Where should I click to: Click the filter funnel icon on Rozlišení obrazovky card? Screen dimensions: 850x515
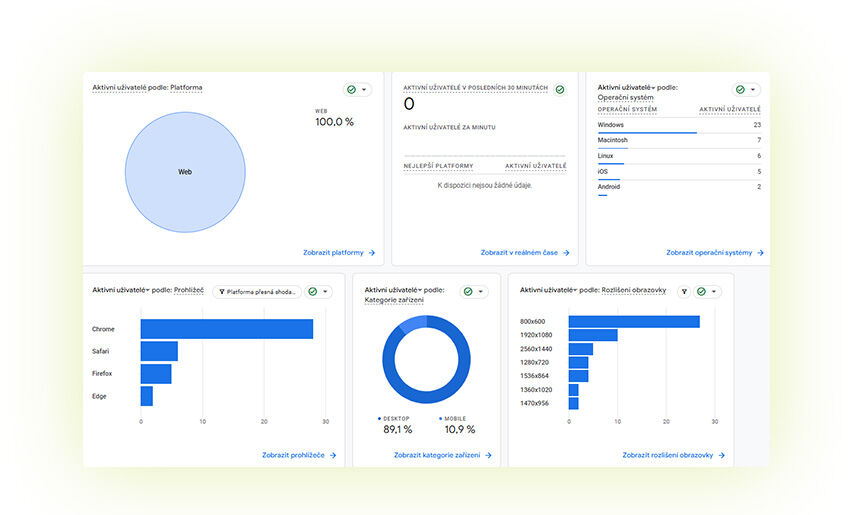[x=684, y=292]
